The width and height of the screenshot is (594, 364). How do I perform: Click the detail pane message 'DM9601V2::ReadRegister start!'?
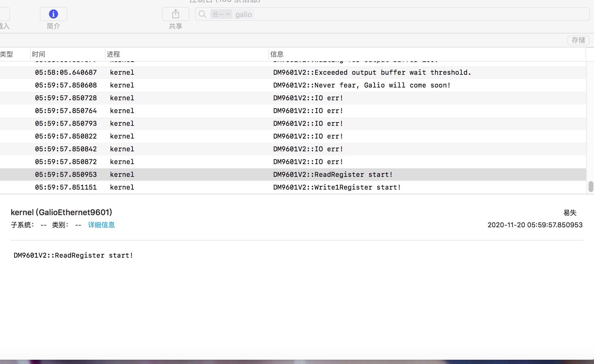[73, 256]
